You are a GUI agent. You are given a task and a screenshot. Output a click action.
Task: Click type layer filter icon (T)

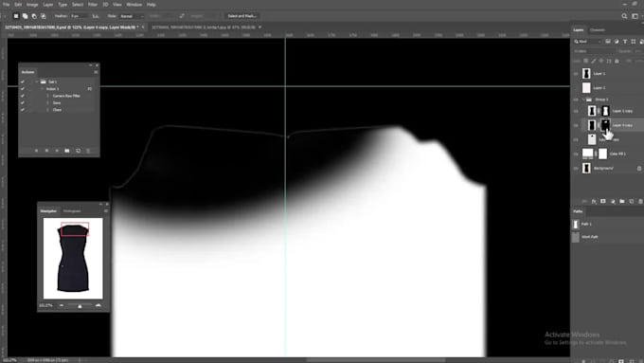click(625, 42)
